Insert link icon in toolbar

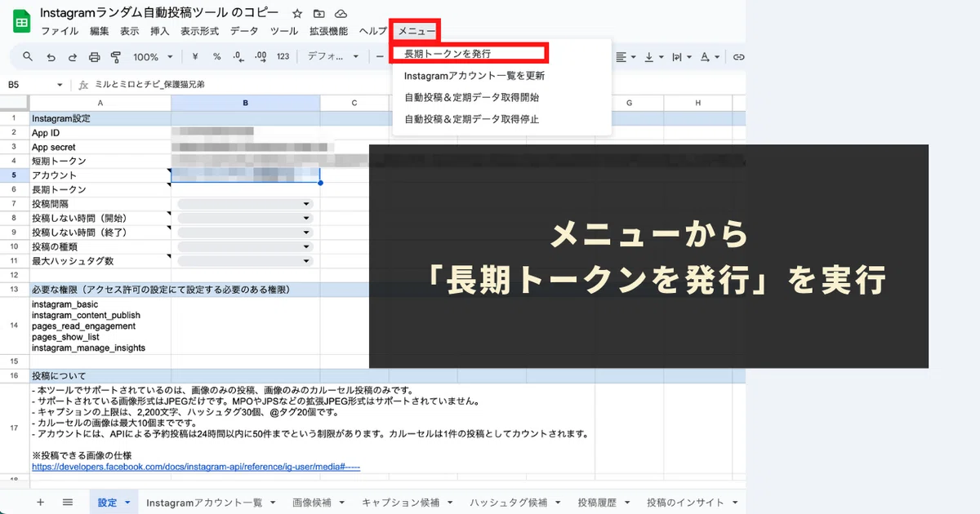tap(738, 57)
